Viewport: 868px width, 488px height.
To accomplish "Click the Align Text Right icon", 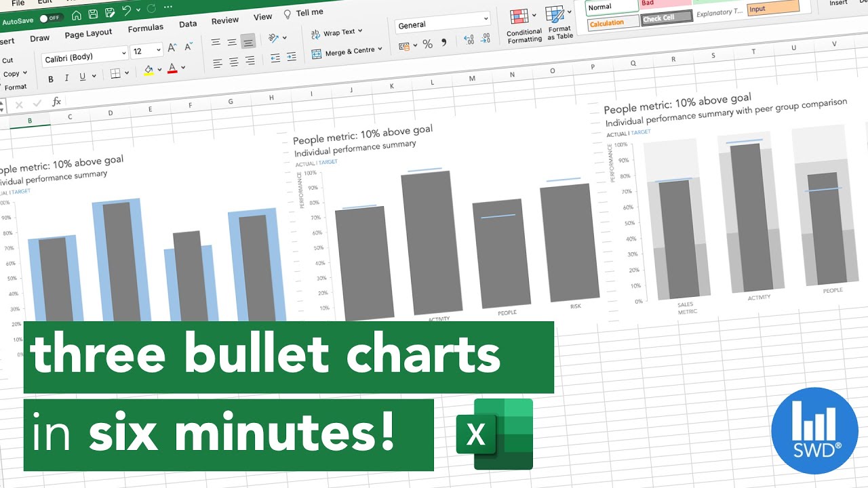I will click(x=250, y=61).
